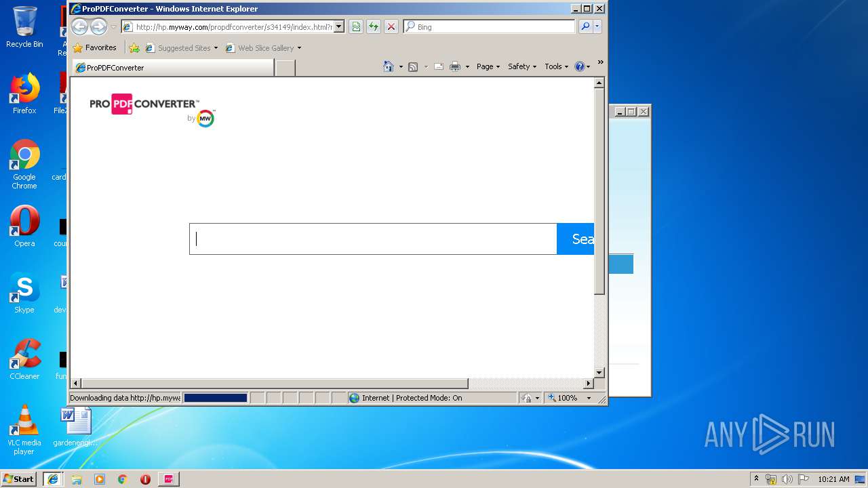This screenshot has width=868, height=488.
Task: Select VLC media player desktop shortcut
Action: click(x=24, y=430)
